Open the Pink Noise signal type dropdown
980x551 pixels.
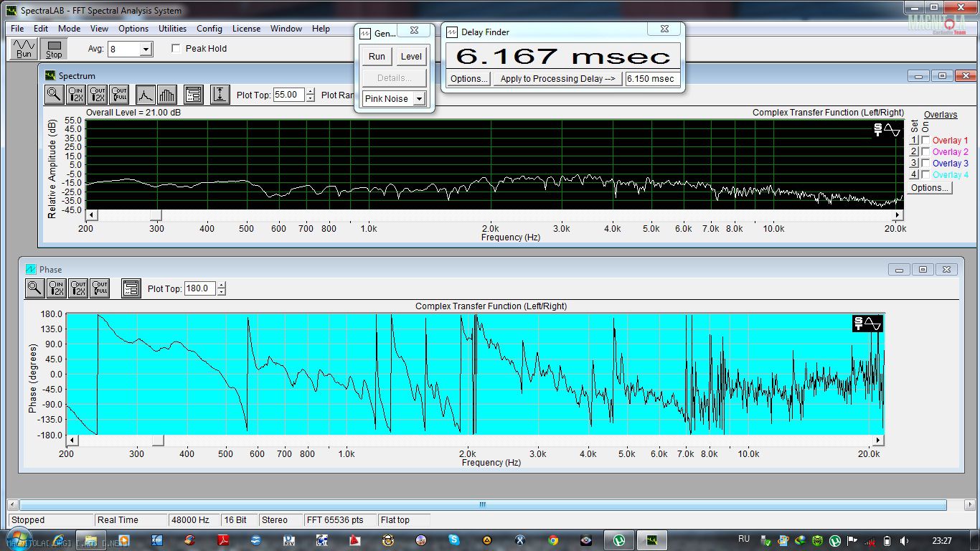419,99
